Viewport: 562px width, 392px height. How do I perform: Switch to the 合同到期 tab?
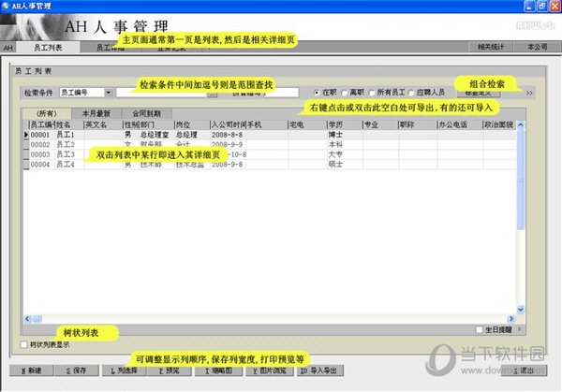146,113
